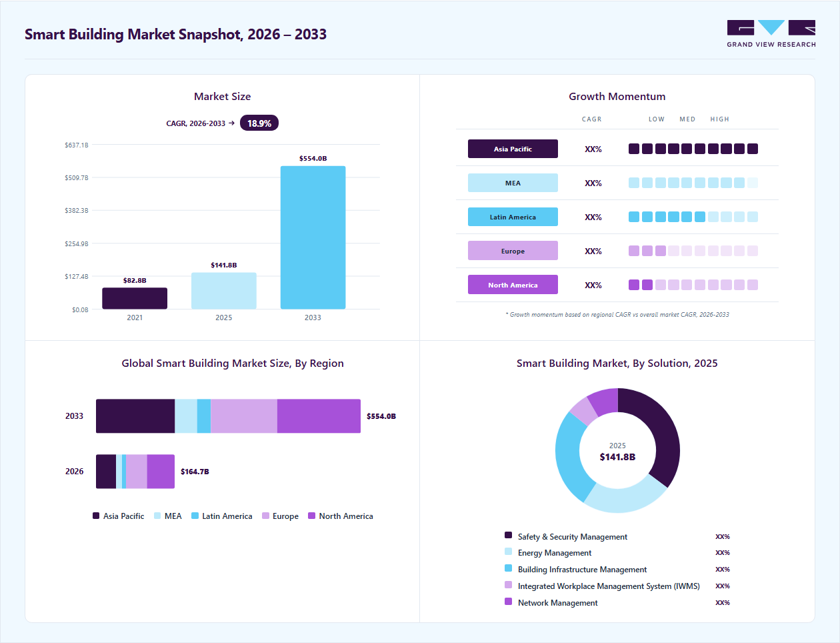Click the Asia Pacific momentum indicator row
Viewport: 840px width, 643px height.
(693, 149)
